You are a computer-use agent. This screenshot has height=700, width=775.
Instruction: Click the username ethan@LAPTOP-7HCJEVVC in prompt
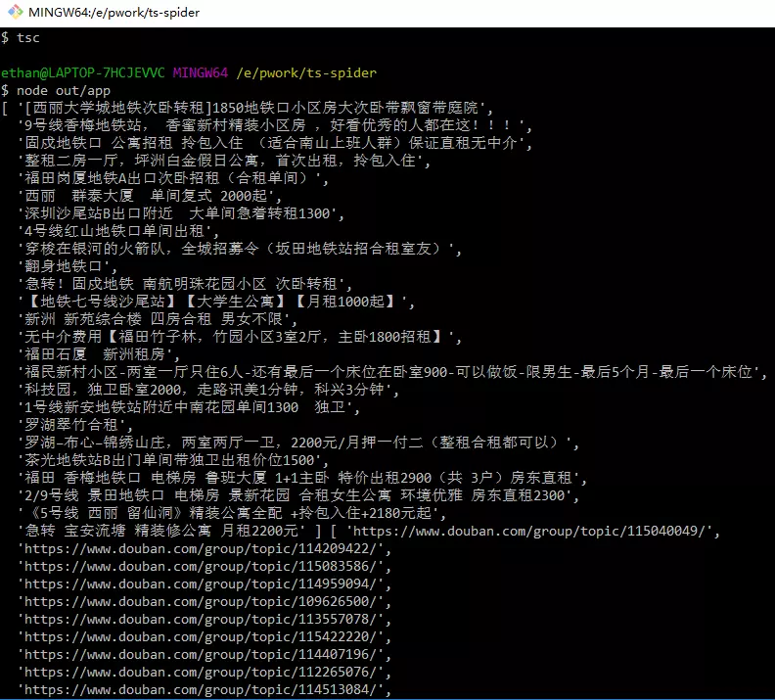tap(83, 73)
